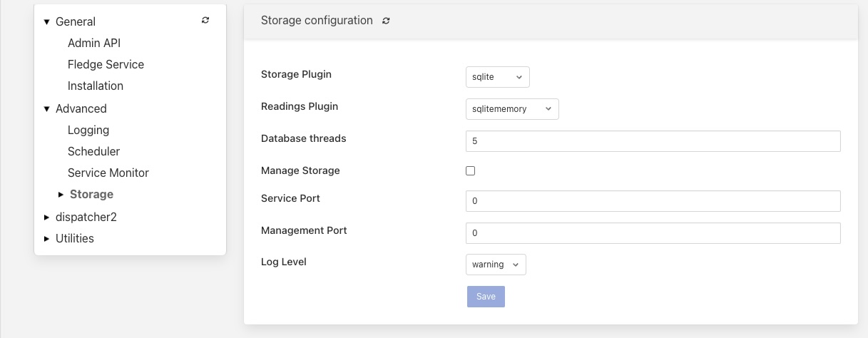868x338 pixels.
Task: Open the Log Level warning dropdown
Action: [496, 265]
